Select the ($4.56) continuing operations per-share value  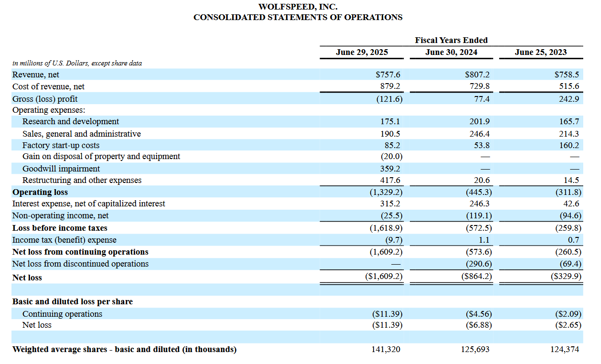tap(478, 314)
